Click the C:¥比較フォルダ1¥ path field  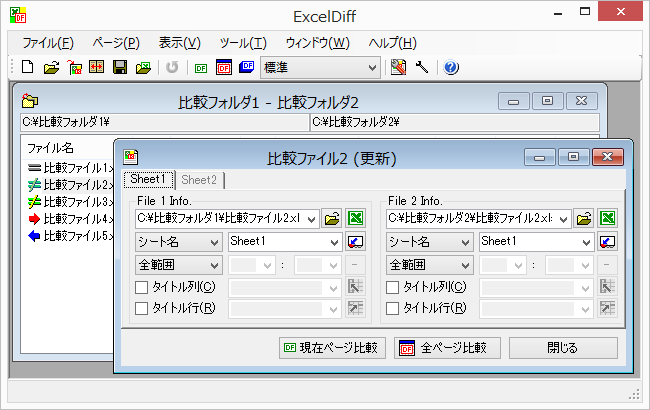165,122
